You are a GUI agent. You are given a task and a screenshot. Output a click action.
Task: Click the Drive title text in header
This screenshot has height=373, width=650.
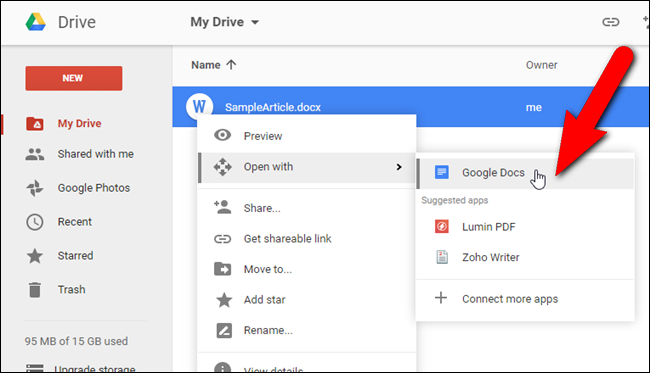coord(77,22)
